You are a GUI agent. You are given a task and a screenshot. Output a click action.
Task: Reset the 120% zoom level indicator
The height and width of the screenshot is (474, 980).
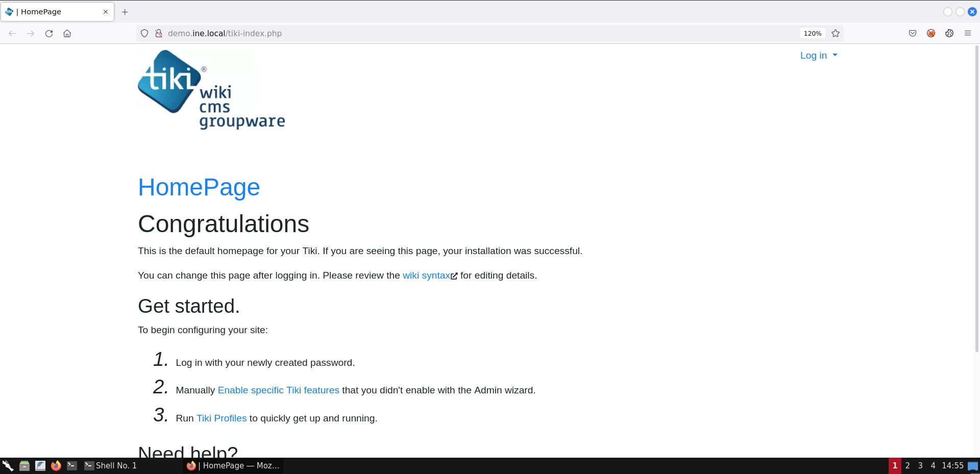point(812,34)
